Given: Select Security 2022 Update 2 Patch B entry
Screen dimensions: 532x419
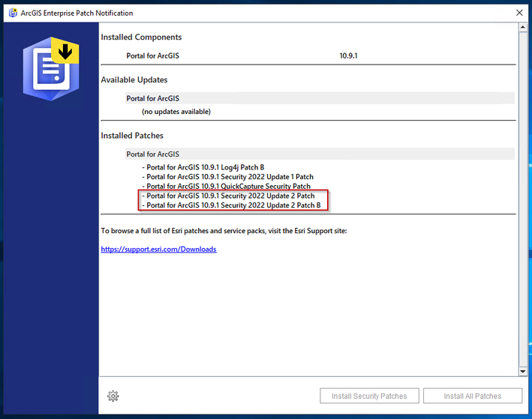Looking at the screenshot, I should pyautogui.click(x=231, y=205).
